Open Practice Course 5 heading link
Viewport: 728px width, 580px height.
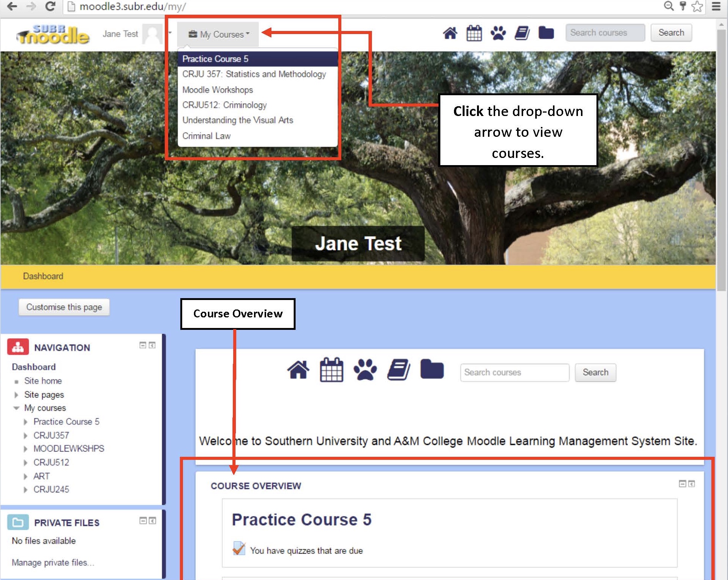point(302,520)
